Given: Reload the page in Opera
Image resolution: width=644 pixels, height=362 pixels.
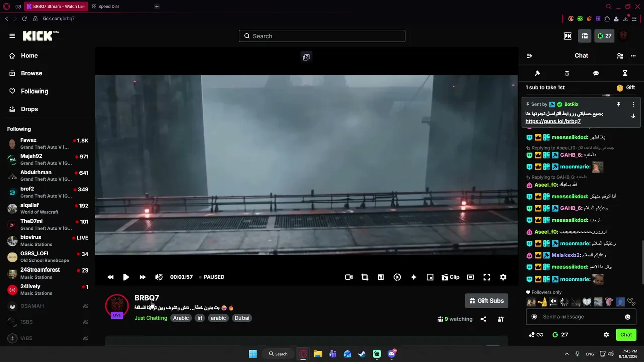Looking at the screenshot, I should [x=24, y=19].
